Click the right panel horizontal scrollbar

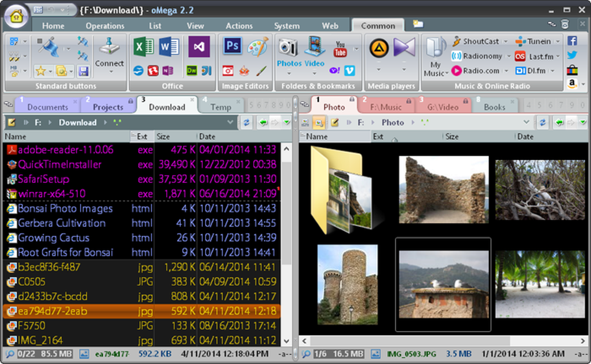[x=409, y=341]
